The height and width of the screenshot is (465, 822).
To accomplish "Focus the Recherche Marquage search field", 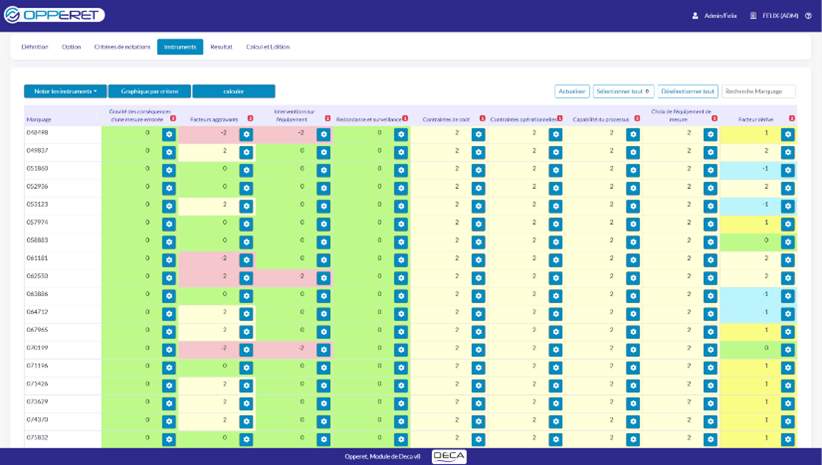I will (759, 91).
